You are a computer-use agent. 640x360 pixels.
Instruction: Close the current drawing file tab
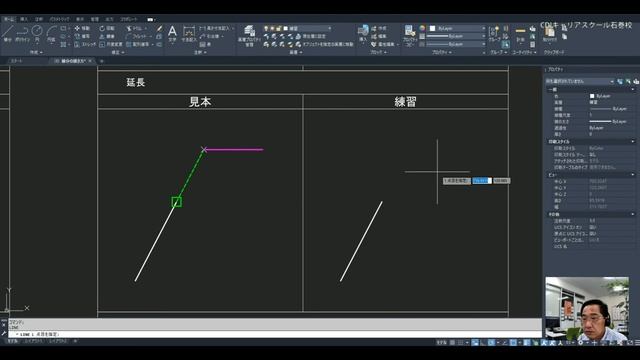(90, 61)
